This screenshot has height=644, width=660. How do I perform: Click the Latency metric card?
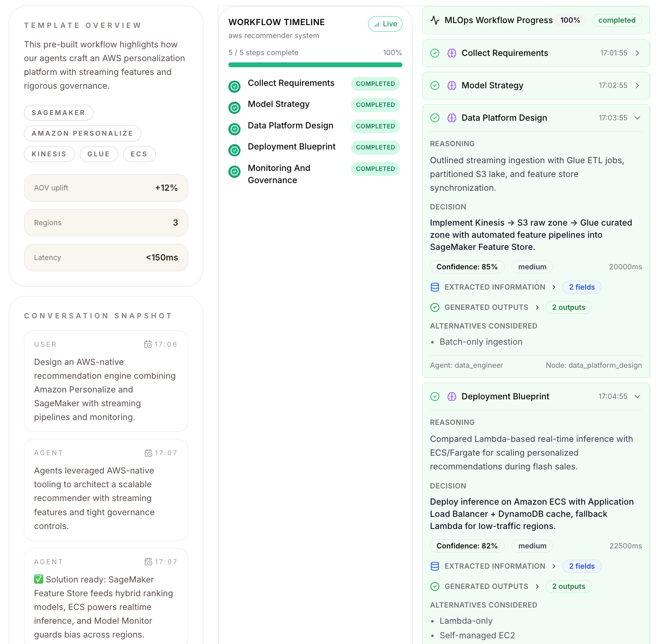[106, 258]
